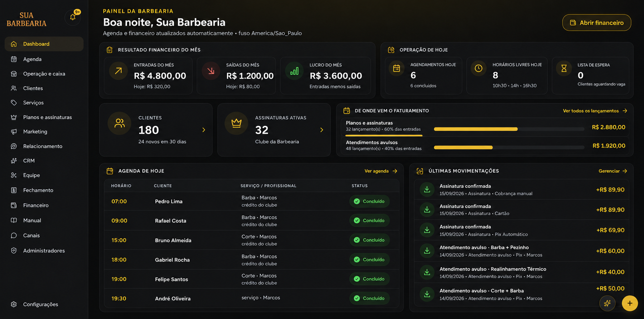This screenshot has height=319, width=644.
Task: Click the sparkle assistant floating icon
Action: coord(607,303)
